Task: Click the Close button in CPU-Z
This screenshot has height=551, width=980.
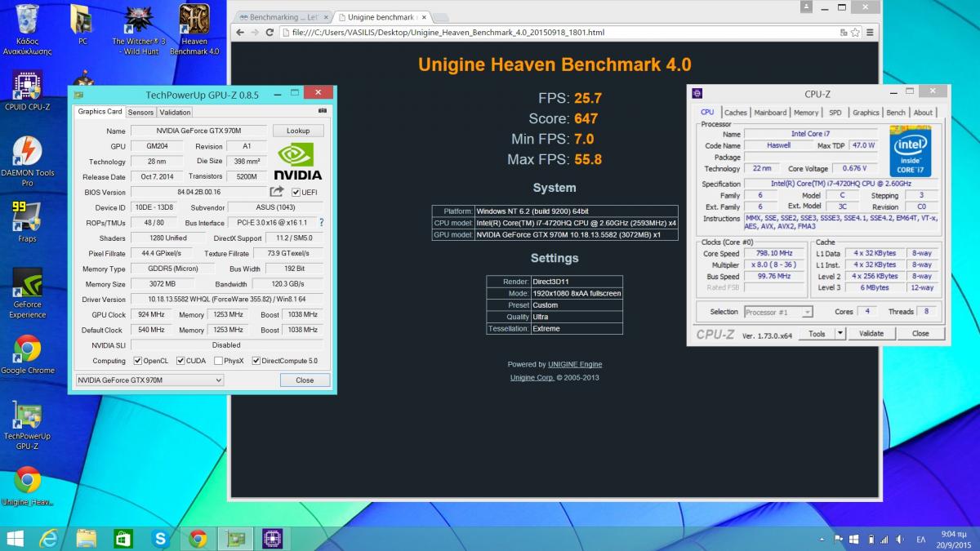Action: (x=920, y=333)
